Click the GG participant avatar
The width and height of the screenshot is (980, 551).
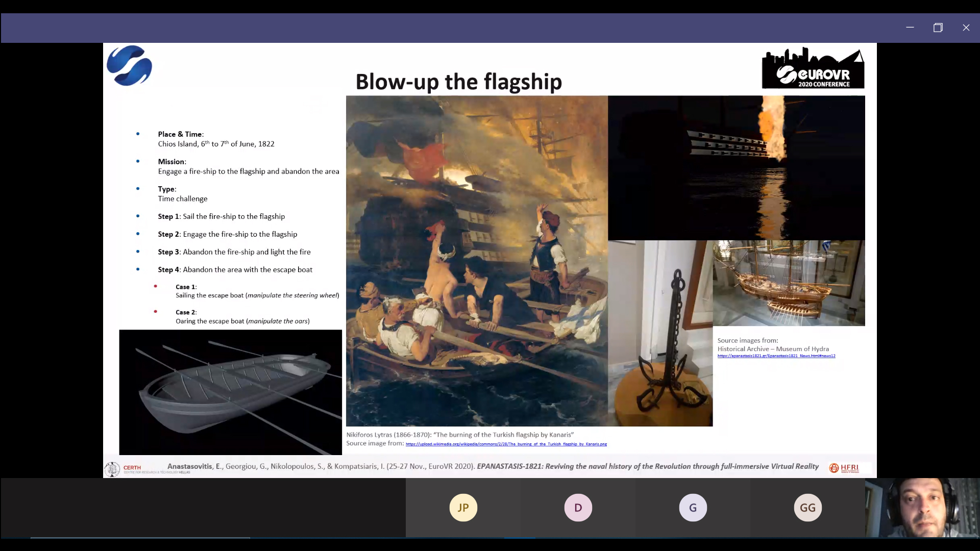coord(807,508)
